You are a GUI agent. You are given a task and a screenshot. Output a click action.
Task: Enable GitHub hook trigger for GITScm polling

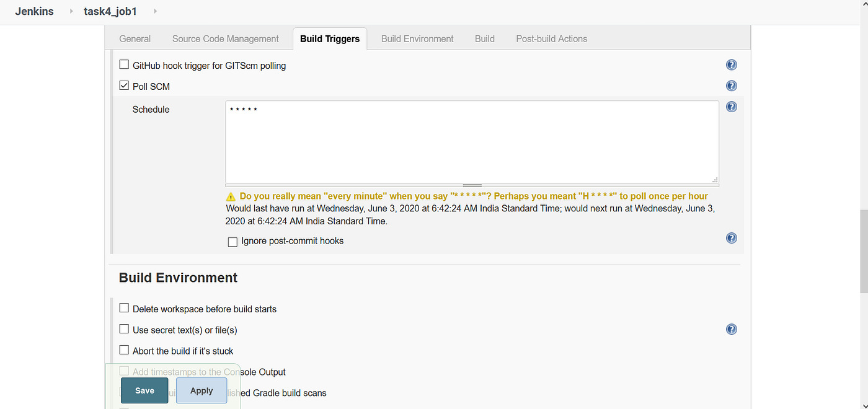pos(124,64)
